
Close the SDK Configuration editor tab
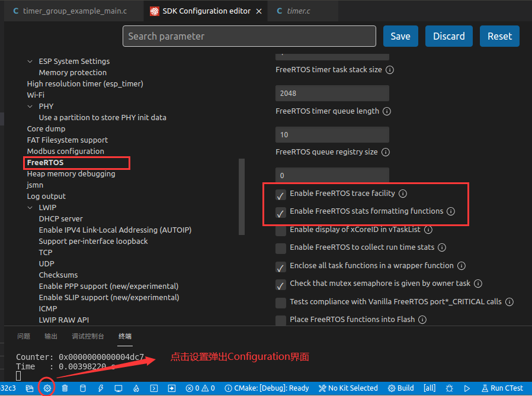(259, 11)
